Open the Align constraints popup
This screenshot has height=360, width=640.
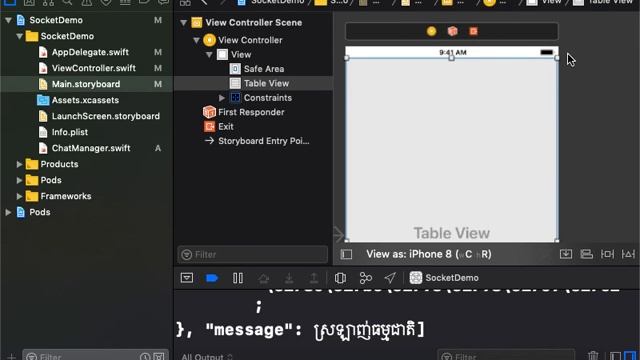point(587,254)
